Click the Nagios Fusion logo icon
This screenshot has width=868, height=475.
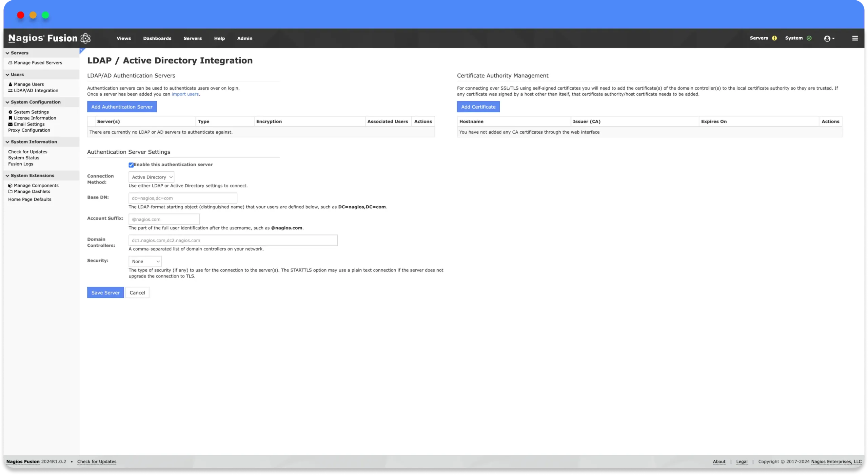click(x=86, y=38)
